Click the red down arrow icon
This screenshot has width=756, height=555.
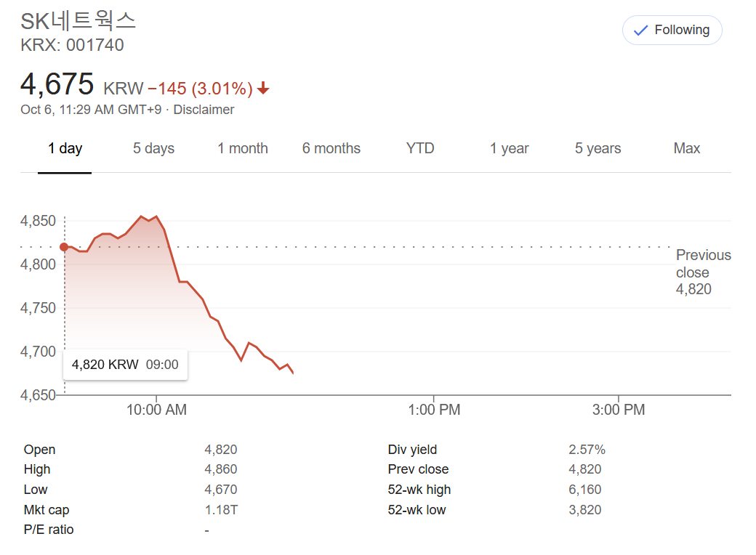(263, 89)
